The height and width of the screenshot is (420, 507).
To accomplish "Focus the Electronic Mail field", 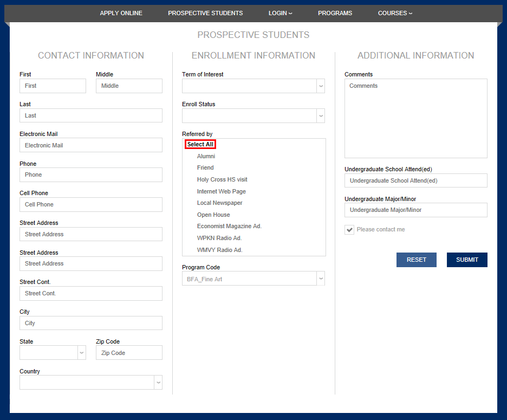I will pyautogui.click(x=91, y=145).
